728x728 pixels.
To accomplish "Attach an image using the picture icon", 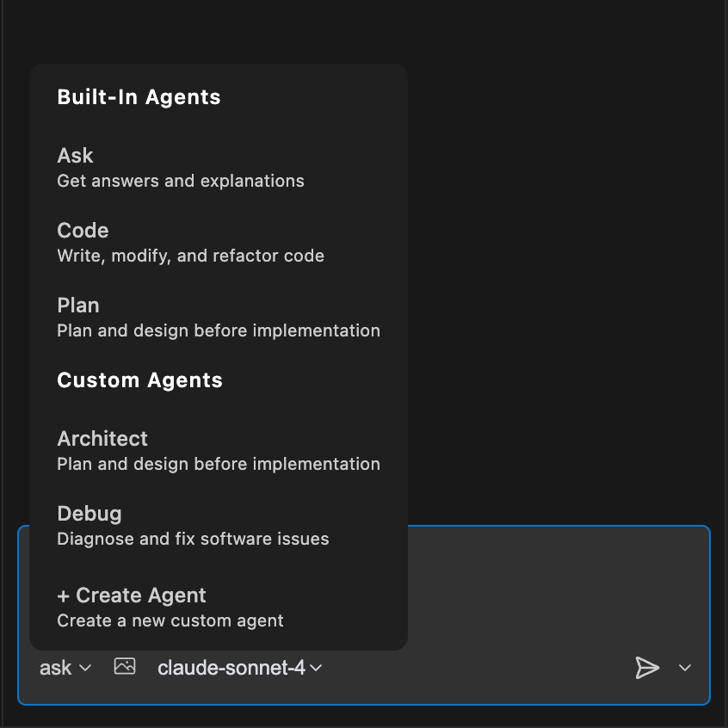I will tap(125, 667).
